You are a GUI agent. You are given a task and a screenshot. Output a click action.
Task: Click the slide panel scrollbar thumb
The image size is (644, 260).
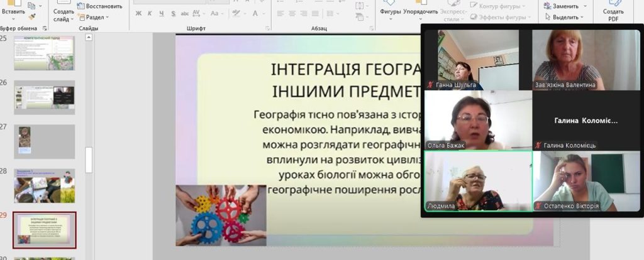[89, 160]
